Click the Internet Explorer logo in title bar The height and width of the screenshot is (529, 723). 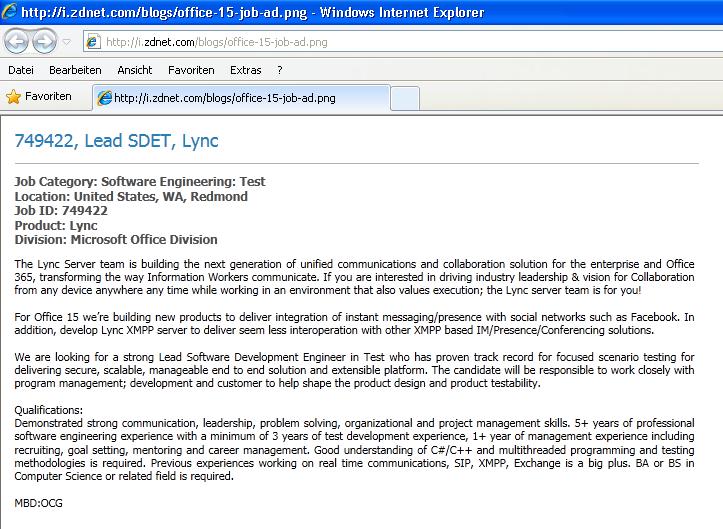point(9,11)
